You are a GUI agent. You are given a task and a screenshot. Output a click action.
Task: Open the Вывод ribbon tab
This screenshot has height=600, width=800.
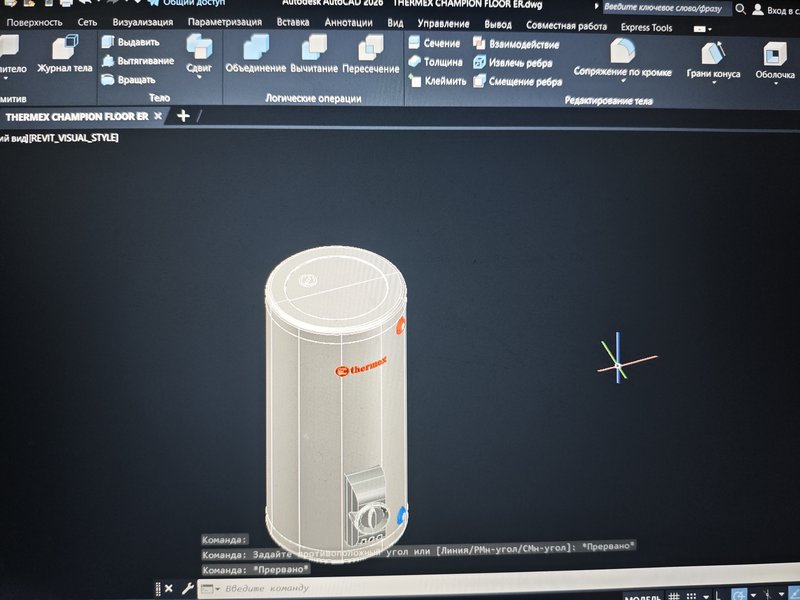click(497, 24)
